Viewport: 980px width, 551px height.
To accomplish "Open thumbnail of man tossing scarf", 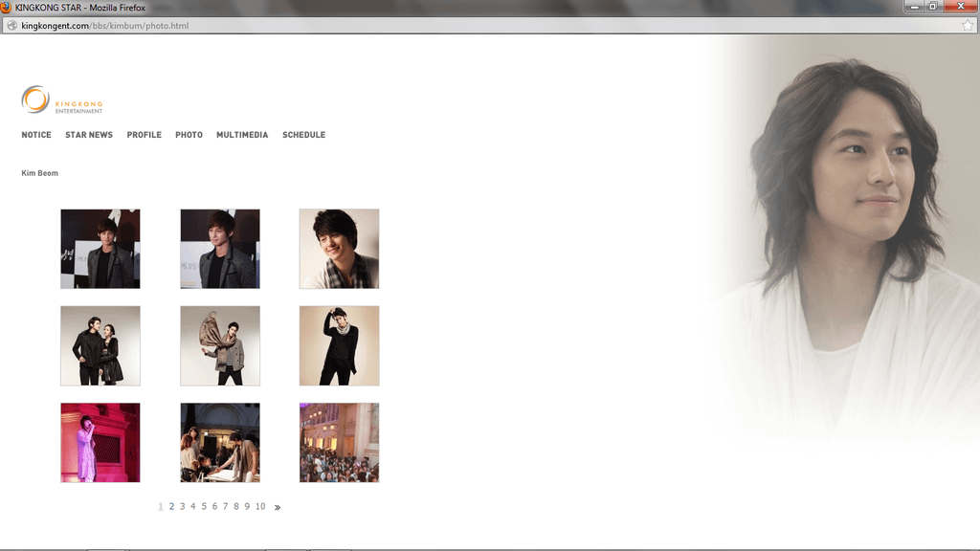I will (x=220, y=345).
